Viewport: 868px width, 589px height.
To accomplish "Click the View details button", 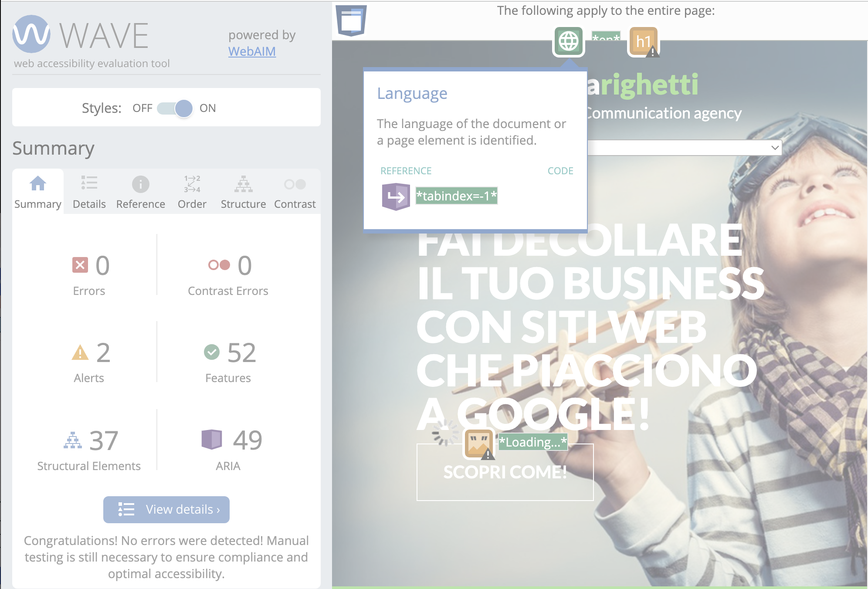I will 166,509.
